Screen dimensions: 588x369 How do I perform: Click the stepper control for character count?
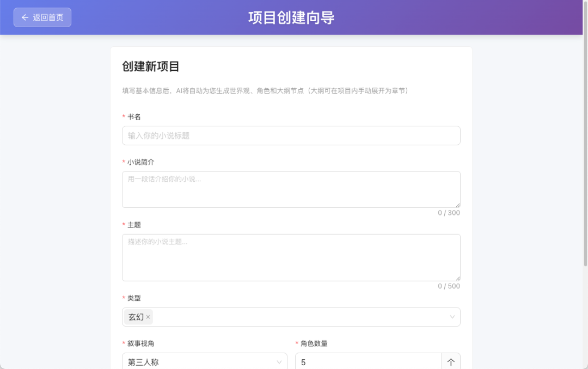(451, 361)
